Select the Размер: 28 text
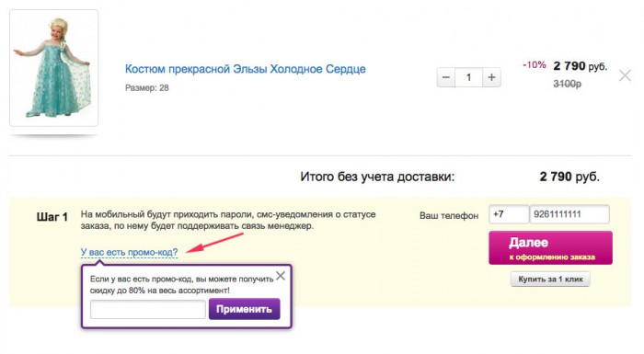Viewport: 644px width, 354px height. (146, 88)
